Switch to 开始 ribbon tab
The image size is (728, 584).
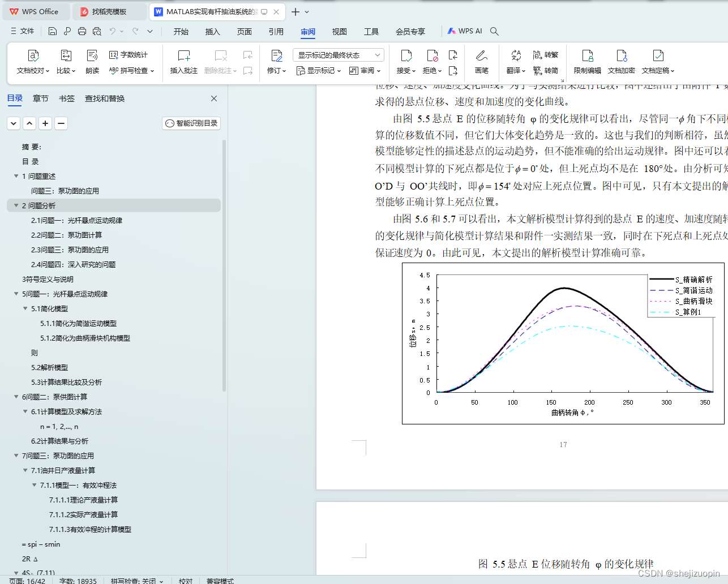(x=181, y=32)
